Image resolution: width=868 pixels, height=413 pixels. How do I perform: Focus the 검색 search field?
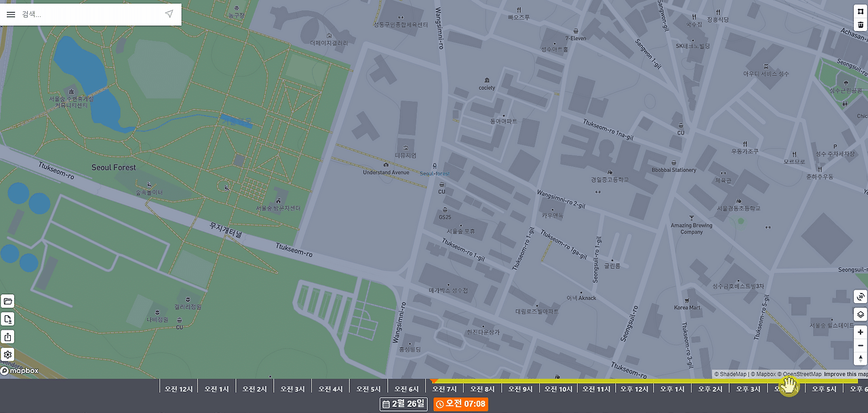(91, 14)
